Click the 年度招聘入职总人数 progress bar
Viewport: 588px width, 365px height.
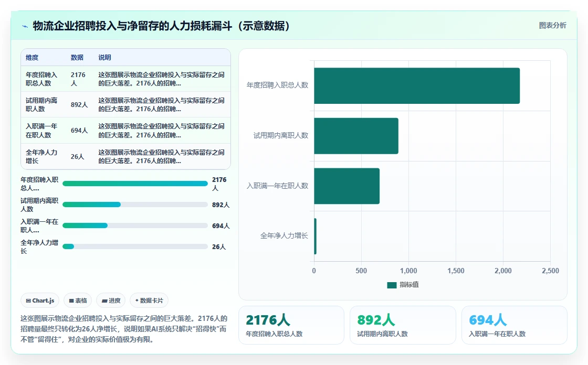point(135,184)
